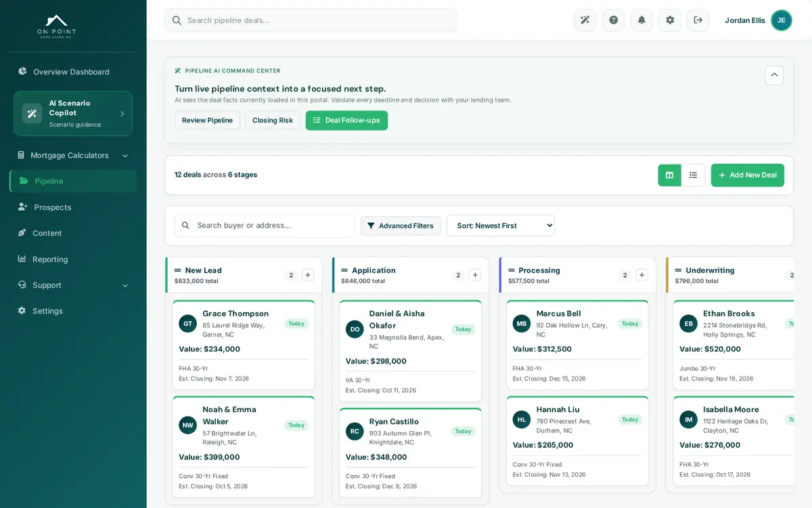Click the Closing Risk button
Image resolution: width=812 pixels, height=508 pixels.
point(273,121)
